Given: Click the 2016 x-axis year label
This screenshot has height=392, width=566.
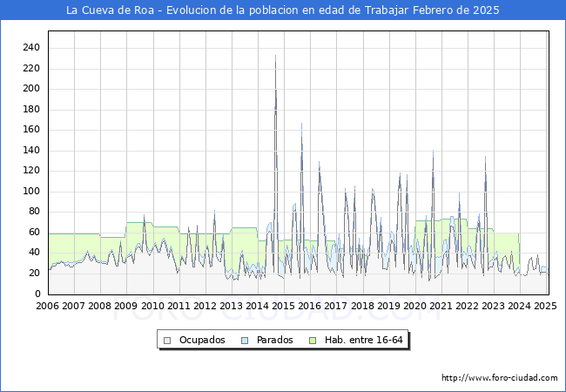Looking at the screenshot, I should click(310, 306).
